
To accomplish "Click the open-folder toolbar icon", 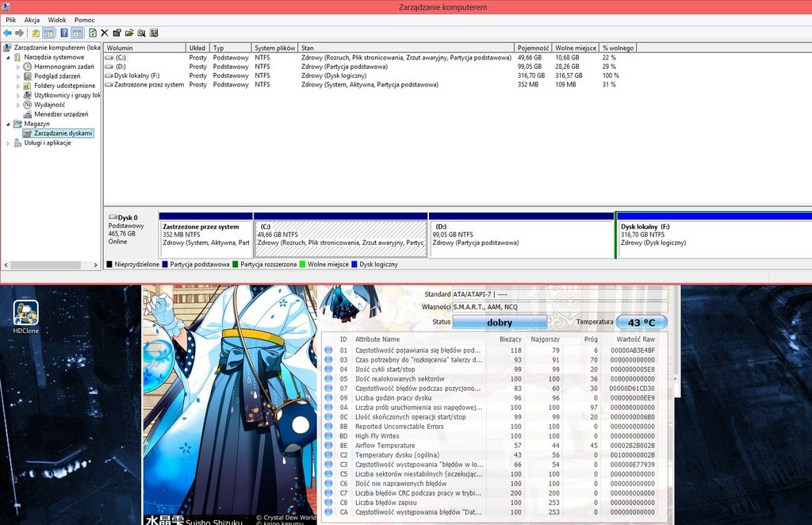I will click(129, 33).
